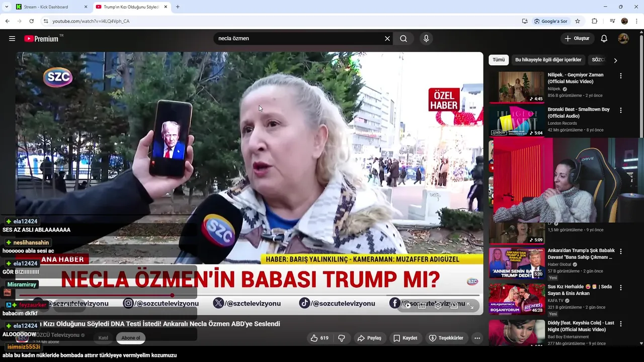Open site information icon in address bar

pos(46,21)
